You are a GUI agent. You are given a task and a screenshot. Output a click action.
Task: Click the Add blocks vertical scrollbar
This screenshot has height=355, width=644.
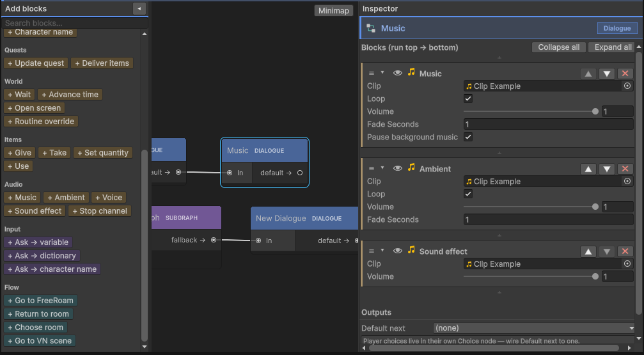click(x=144, y=246)
